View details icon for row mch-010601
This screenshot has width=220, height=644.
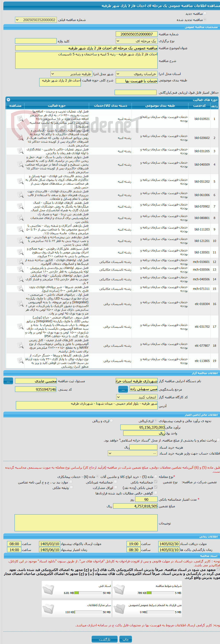coord(20,262)
